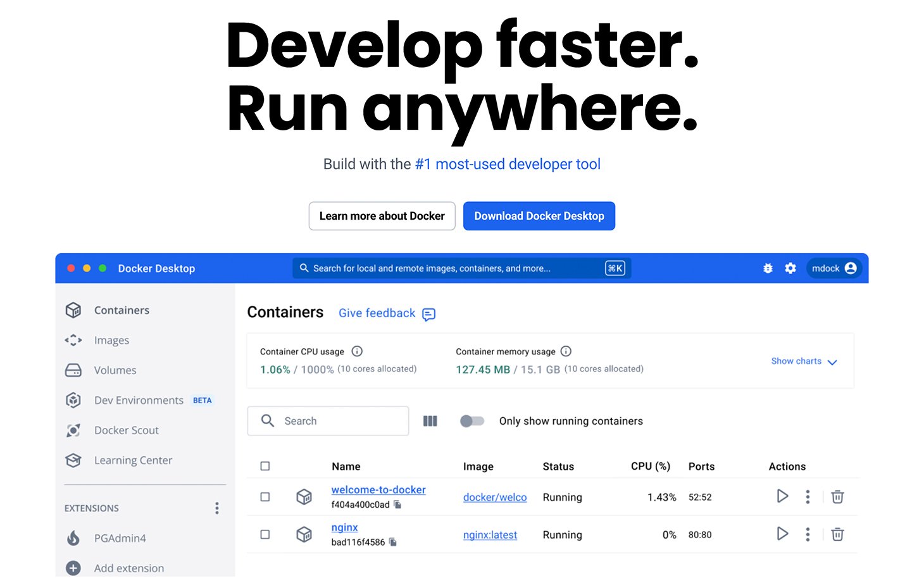Image resolution: width=924 pixels, height=583 pixels.
Task: Open the mdock account dropdown
Action: (x=833, y=268)
